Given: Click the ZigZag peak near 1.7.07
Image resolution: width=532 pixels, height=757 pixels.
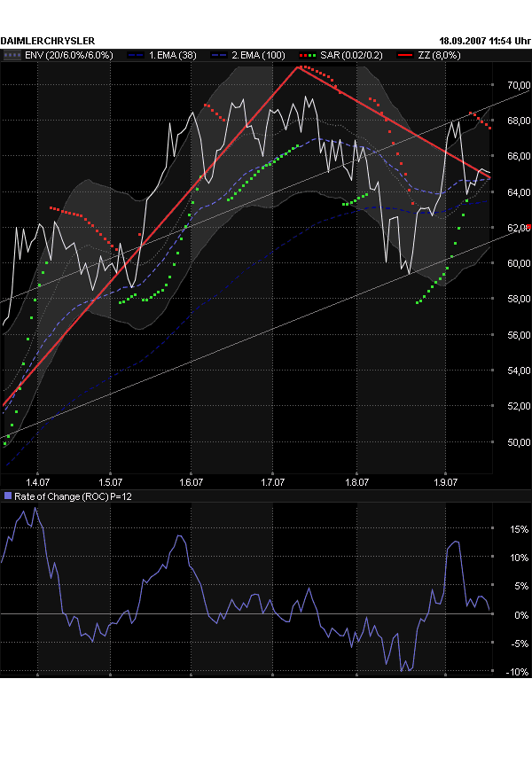Looking at the screenshot, I should 298,66.
